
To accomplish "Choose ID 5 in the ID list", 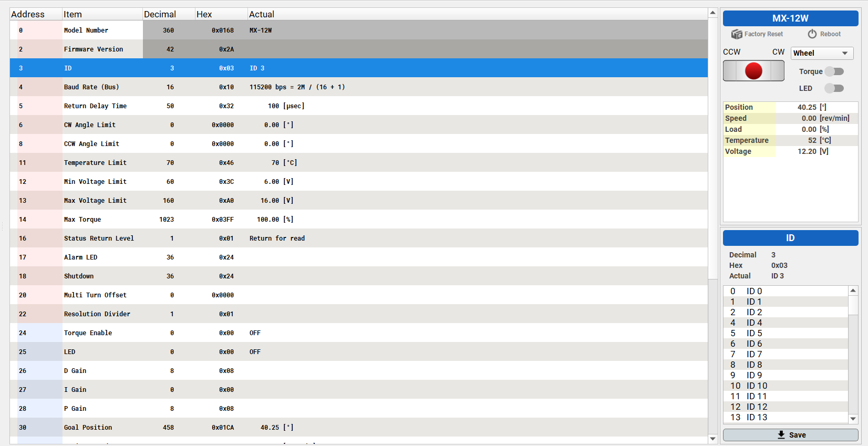I will pos(786,333).
